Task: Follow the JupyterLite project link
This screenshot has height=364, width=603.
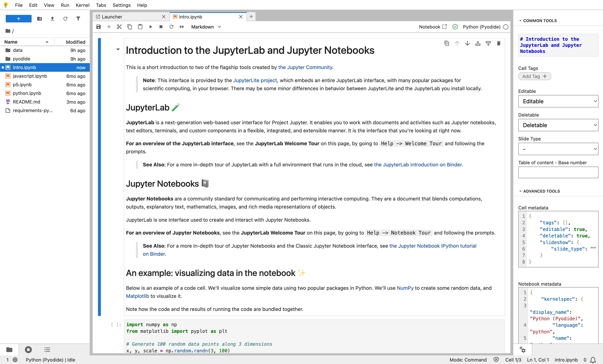Action: tap(255, 80)
